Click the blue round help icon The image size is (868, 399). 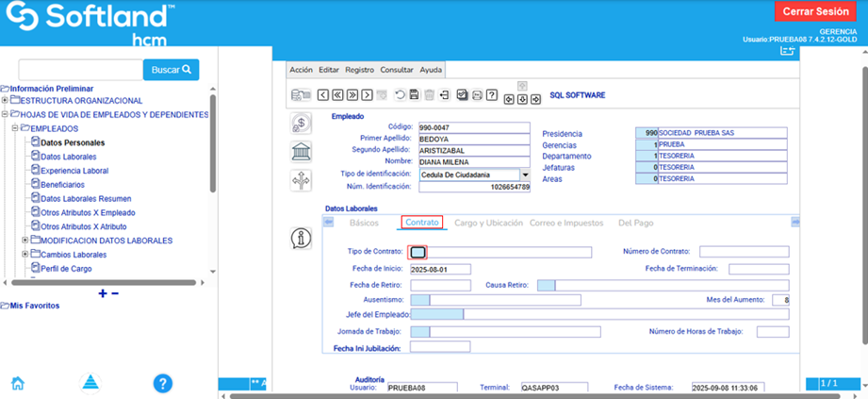(163, 383)
